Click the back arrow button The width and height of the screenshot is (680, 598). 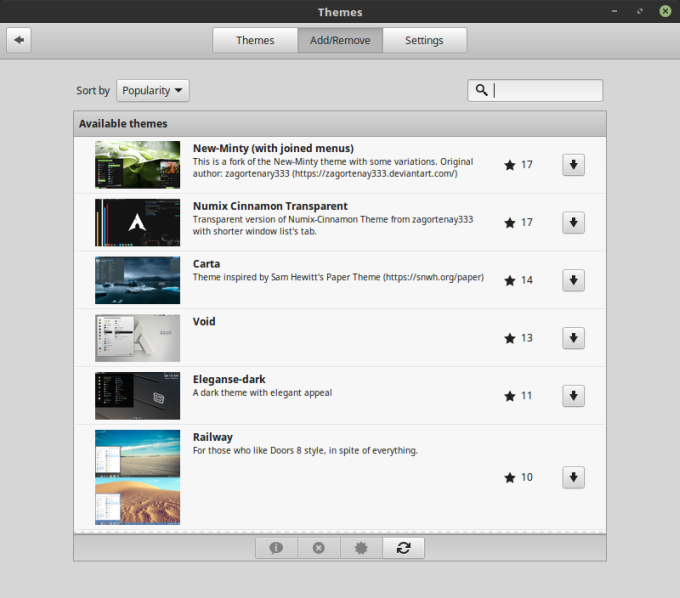point(20,40)
